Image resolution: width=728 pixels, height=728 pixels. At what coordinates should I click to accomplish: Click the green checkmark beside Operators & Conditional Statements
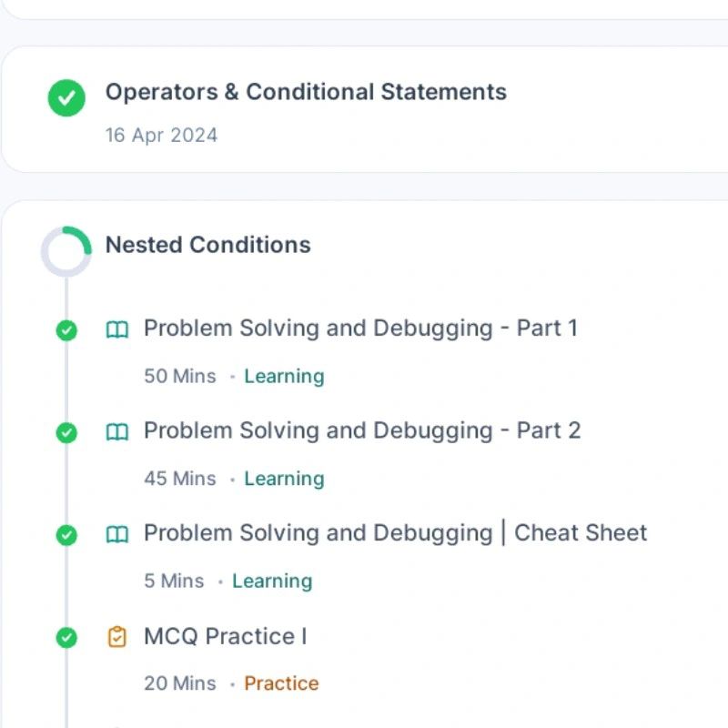[x=66, y=98]
